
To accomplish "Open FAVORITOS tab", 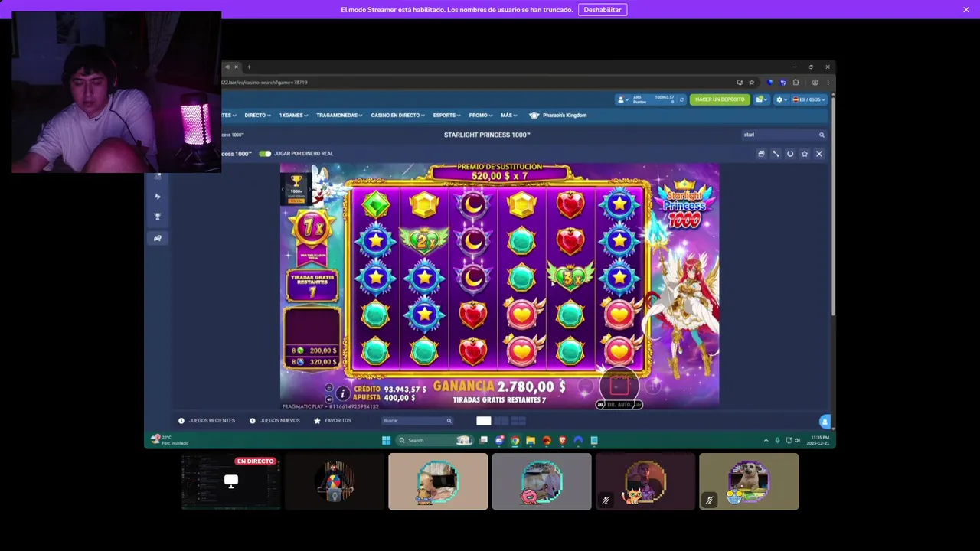I will 332,421.
